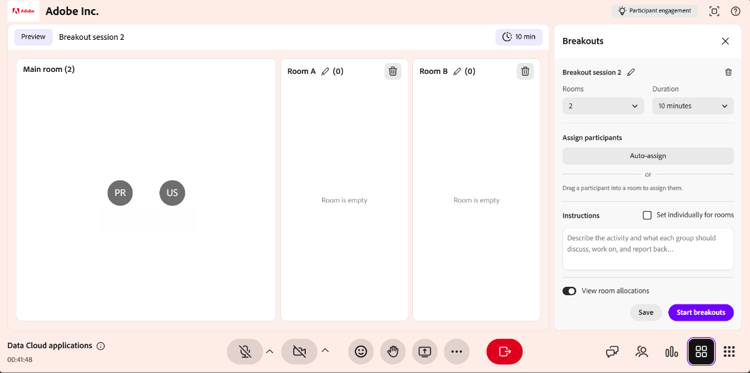Image resolution: width=750 pixels, height=373 pixels.
Task: Click Room B title text
Action: point(433,71)
